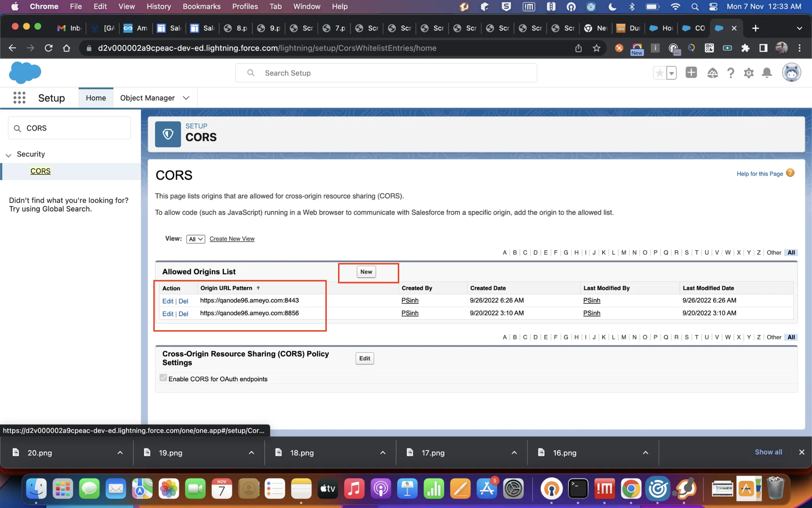
Task: Click the Create New View link
Action: point(232,239)
